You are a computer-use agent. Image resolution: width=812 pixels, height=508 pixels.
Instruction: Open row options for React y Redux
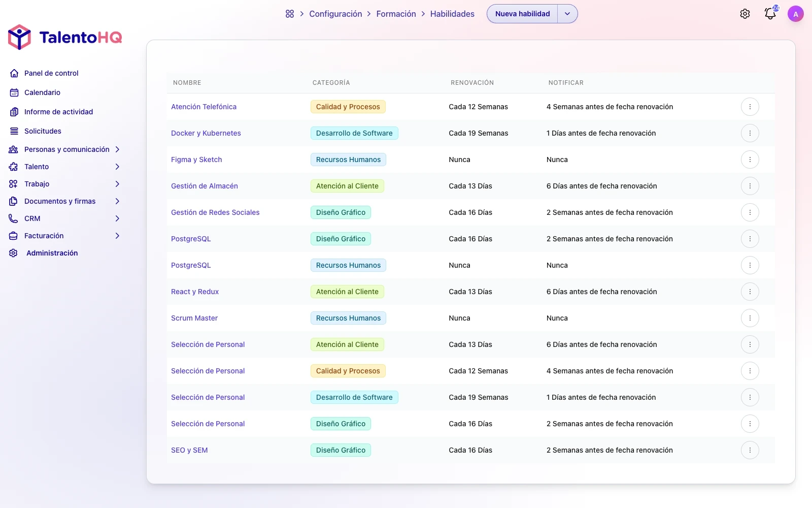[750, 292]
